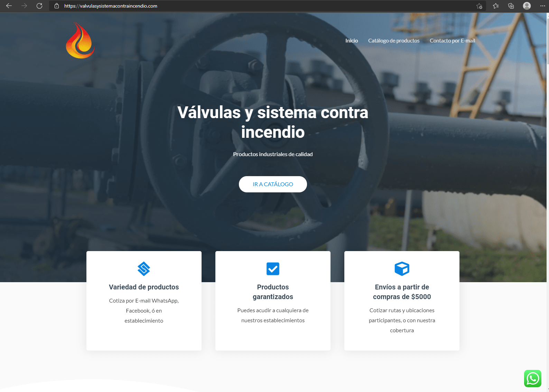The width and height of the screenshot is (549, 392).
Task: Click the blue diamond icon above Variedad de productos
Action: click(x=144, y=269)
